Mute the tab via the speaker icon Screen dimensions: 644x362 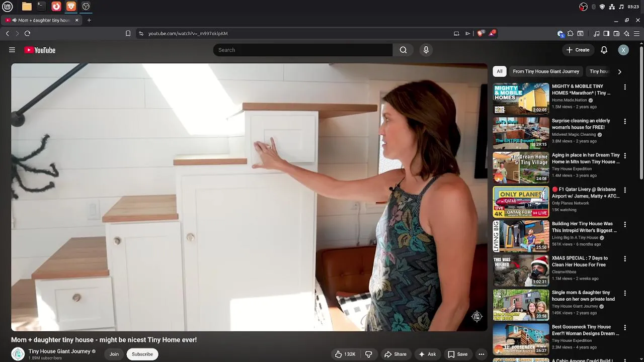14,20
